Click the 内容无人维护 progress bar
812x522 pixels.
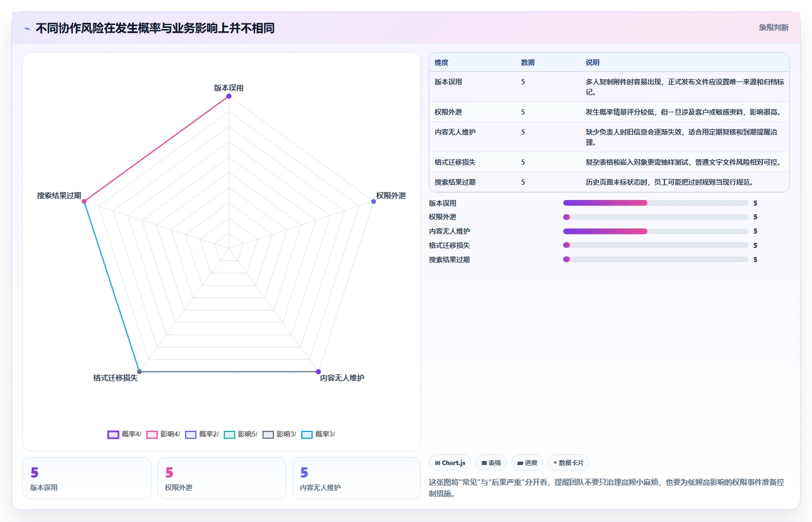tap(656, 231)
